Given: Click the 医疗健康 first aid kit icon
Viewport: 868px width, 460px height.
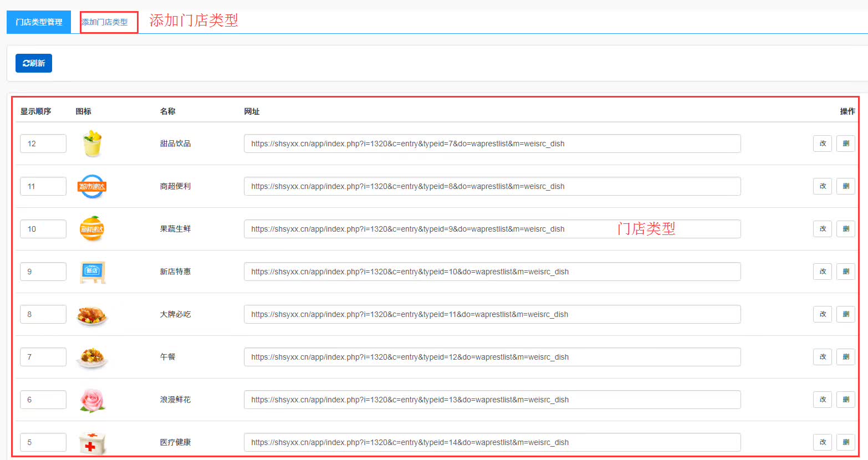Looking at the screenshot, I should tap(92, 442).
